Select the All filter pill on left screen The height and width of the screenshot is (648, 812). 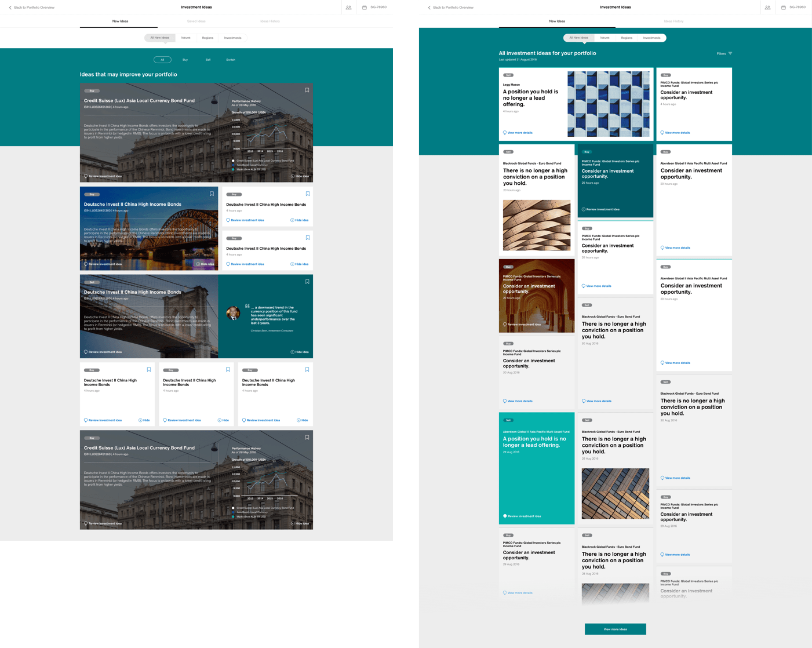point(162,60)
